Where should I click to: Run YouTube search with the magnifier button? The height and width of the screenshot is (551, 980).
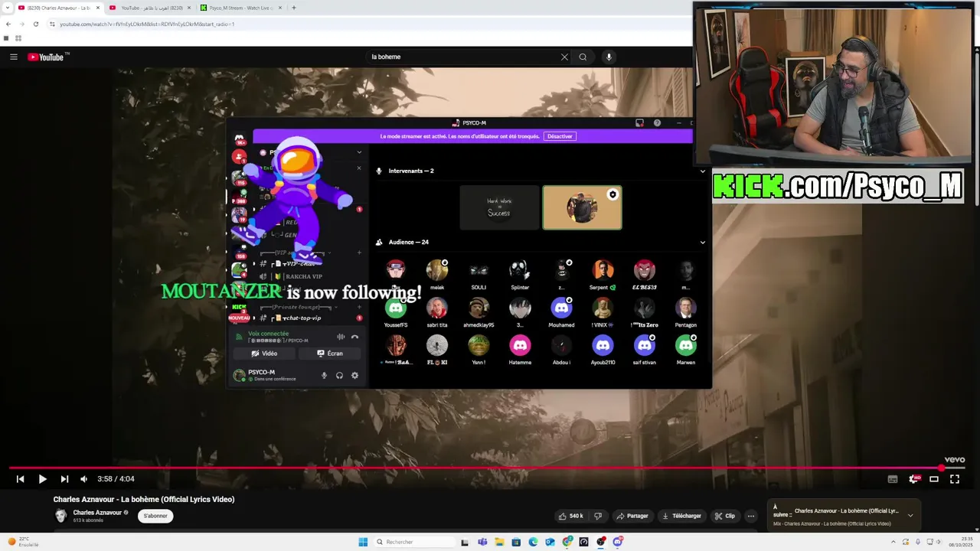[583, 57]
